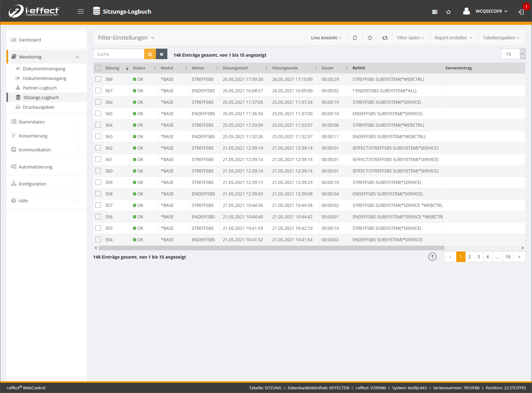
Task: Click the hamburger menu icon in header
Action: [81, 11]
